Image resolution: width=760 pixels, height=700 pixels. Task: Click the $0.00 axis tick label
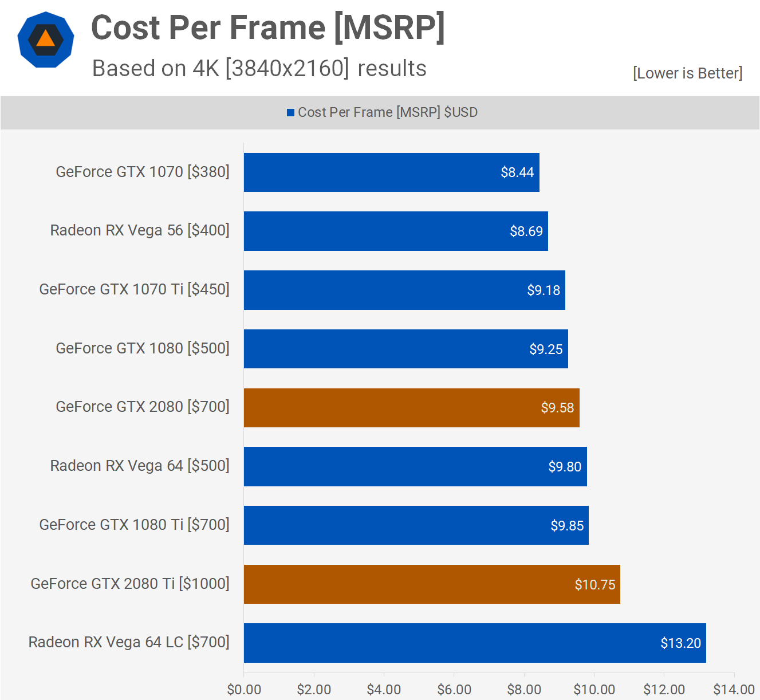coord(244,690)
